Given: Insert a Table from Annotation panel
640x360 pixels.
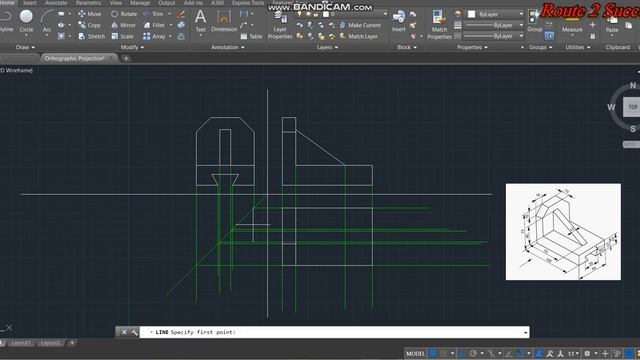Looking at the screenshot, I should click(251, 36).
